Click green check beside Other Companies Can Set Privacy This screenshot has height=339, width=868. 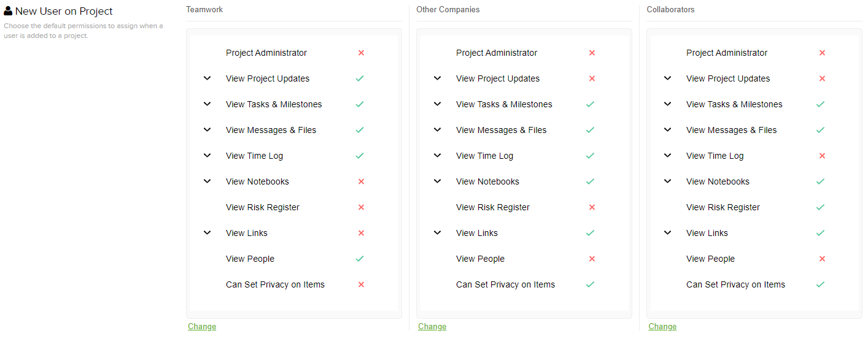coord(590,284)
